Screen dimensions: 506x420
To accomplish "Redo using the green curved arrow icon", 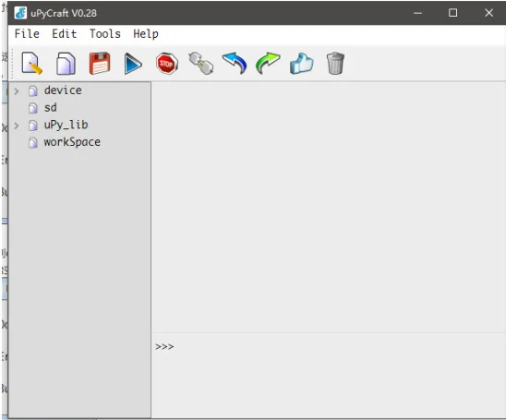I will coord(268,63).
